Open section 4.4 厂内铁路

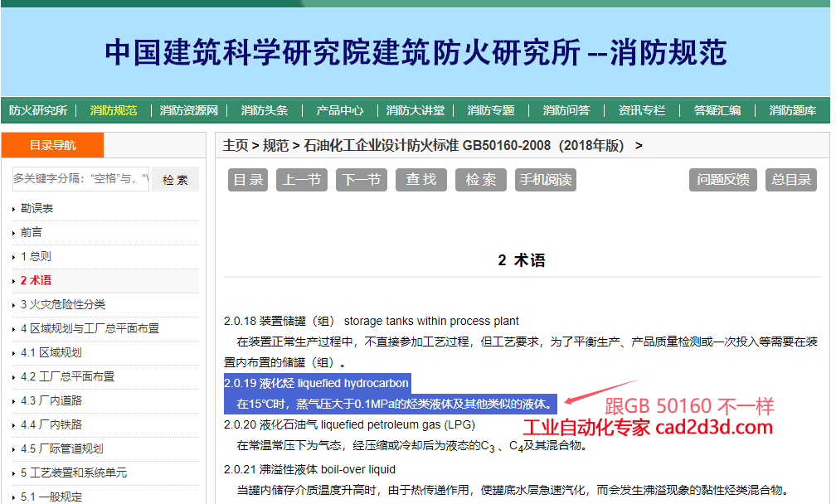[x=51, y=424]
